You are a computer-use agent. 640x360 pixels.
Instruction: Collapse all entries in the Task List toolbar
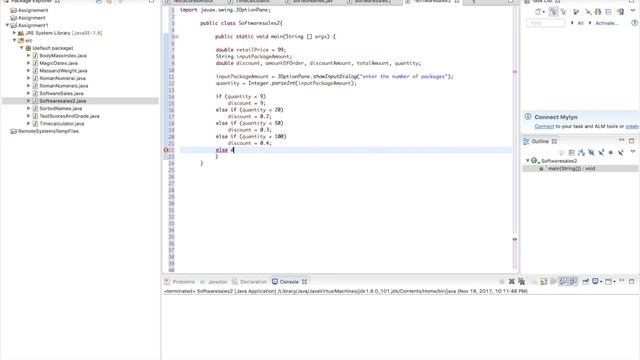click(x=608, y=12)
